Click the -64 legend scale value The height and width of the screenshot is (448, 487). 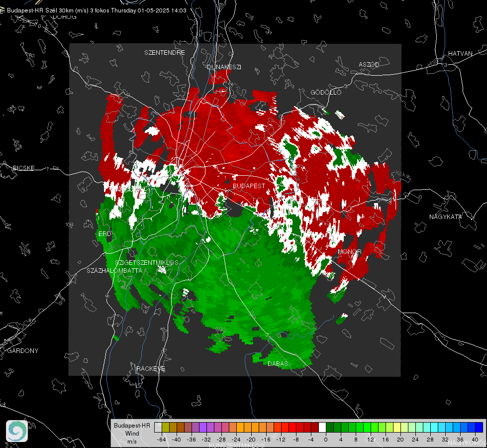click(161, 440)
